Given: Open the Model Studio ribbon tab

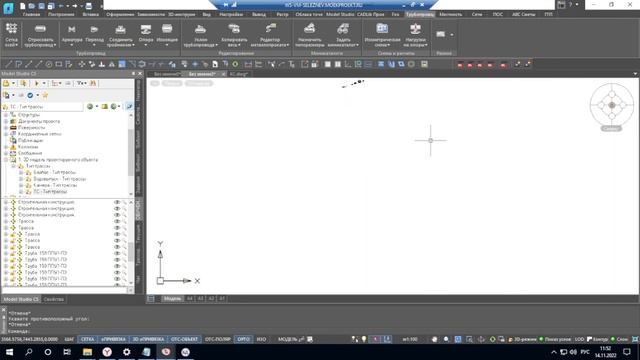Looking at the screenshot, I should (340, 14).
